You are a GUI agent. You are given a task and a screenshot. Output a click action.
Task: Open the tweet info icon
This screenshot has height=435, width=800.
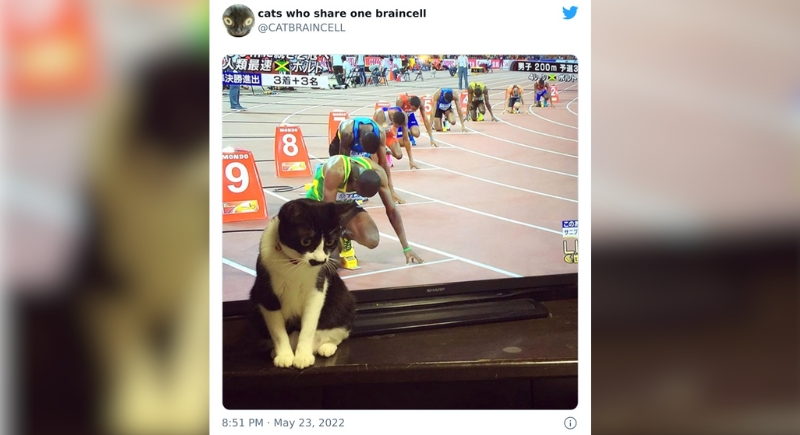point(570,423)
